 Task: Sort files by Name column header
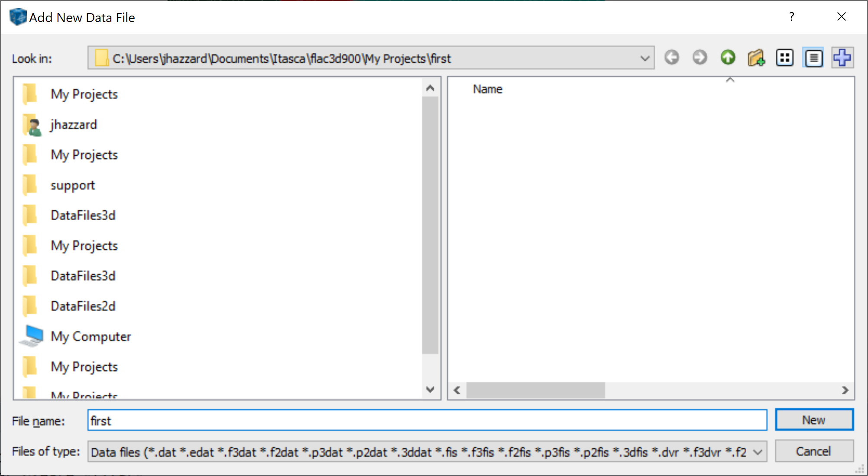click(x=488, y=89)
